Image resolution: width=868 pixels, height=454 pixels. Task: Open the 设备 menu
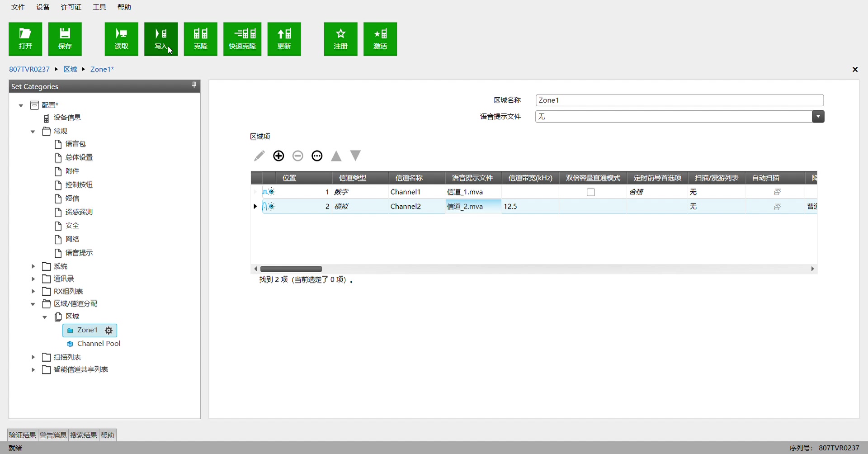(43, 7)
